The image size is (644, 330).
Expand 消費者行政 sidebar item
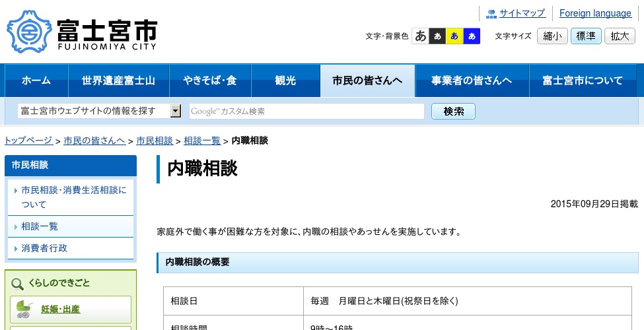click(x=44, y=248)
